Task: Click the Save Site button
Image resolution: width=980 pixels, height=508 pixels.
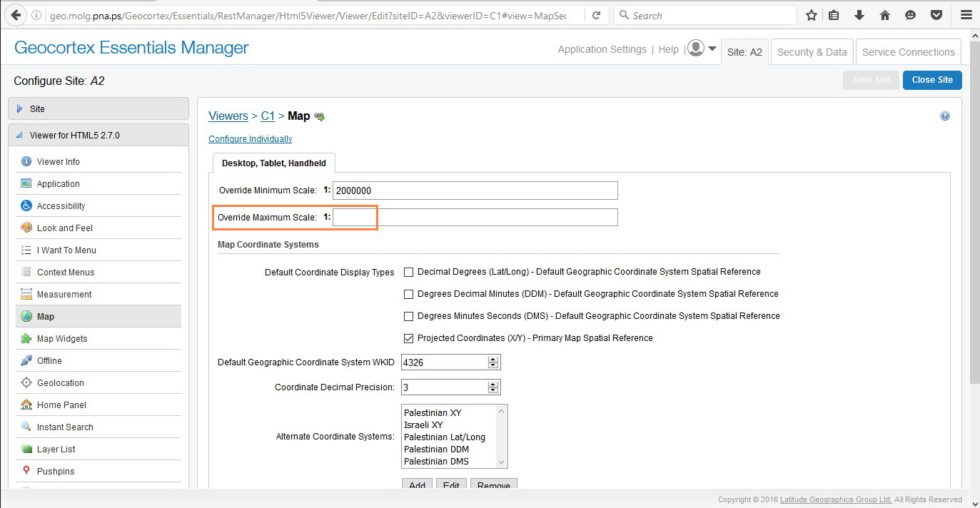Action: tap(871, 80)
